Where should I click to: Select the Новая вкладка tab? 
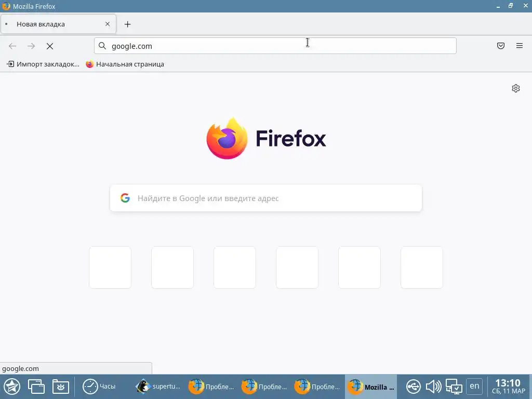[58, 24]
